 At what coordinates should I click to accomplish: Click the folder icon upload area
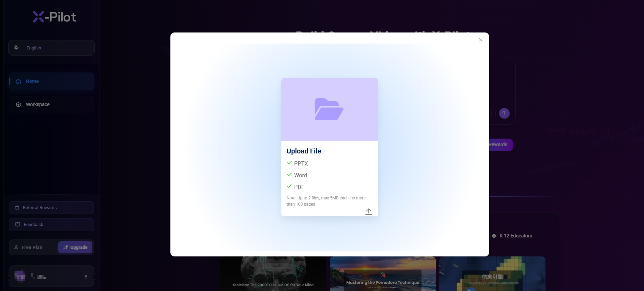click(x=329, y=109)
